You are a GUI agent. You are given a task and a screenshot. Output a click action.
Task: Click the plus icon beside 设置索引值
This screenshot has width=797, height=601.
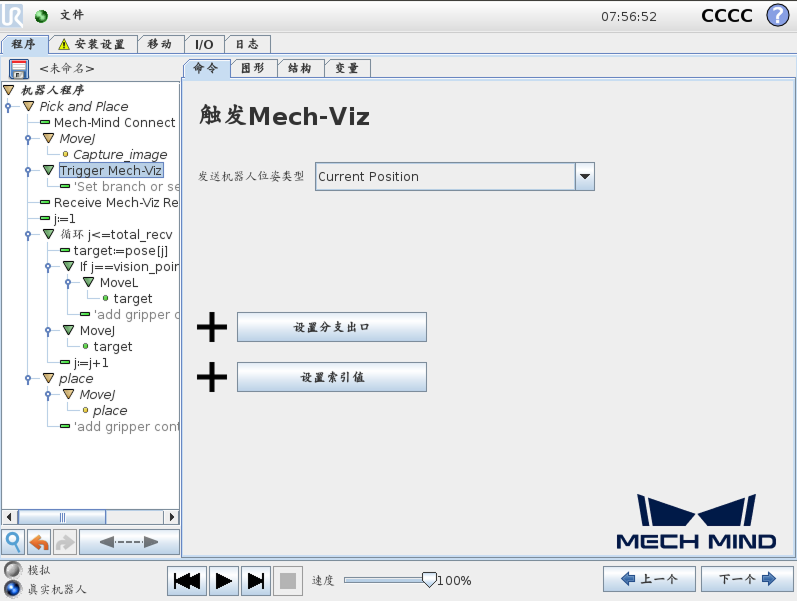[x=212, y=377]
